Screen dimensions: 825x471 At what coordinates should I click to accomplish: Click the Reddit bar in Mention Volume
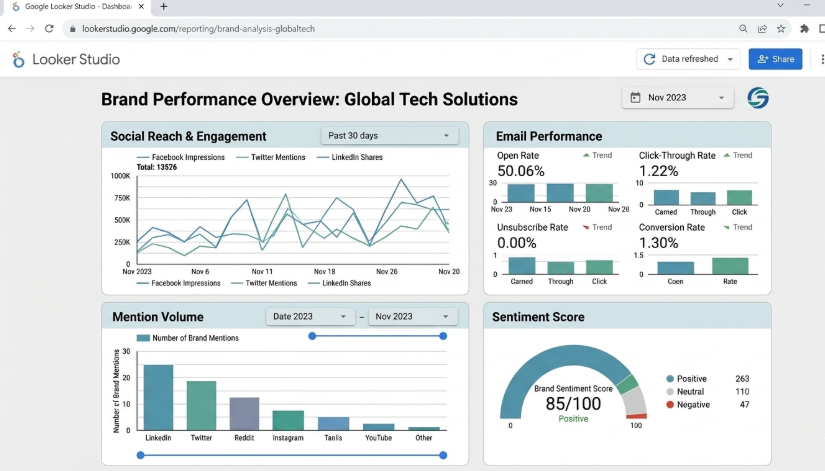pyautogui.click(x=245, y=414)
